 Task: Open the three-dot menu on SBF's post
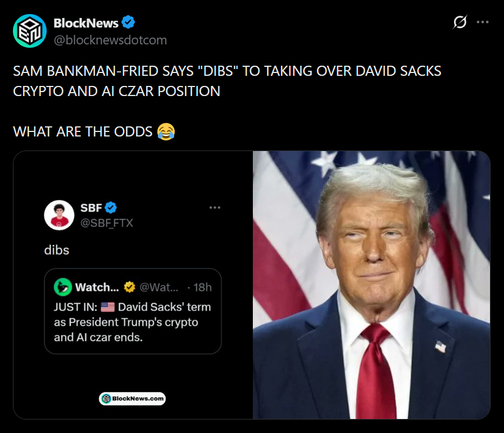click(215, 208)
